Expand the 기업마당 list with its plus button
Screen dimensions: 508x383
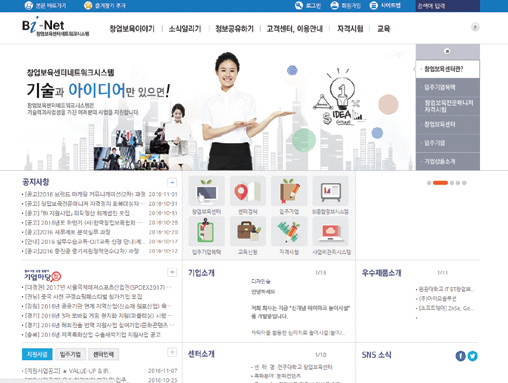[x=172, y=272]
